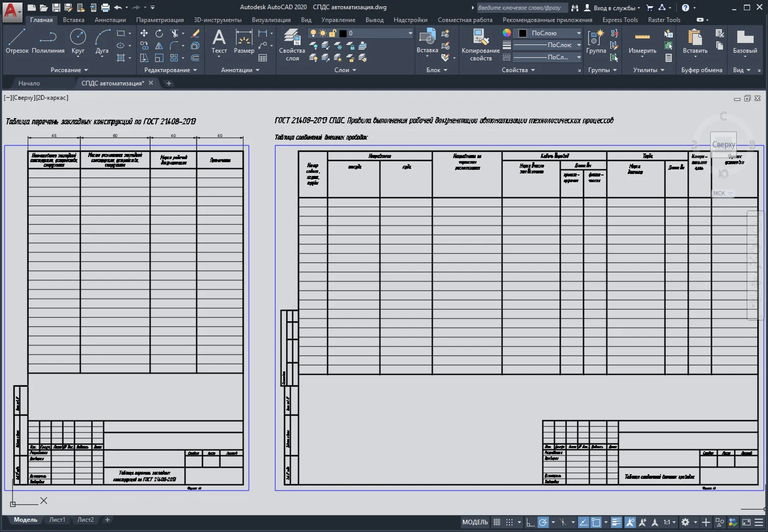Click the Plot printer icon

(105, 7)
